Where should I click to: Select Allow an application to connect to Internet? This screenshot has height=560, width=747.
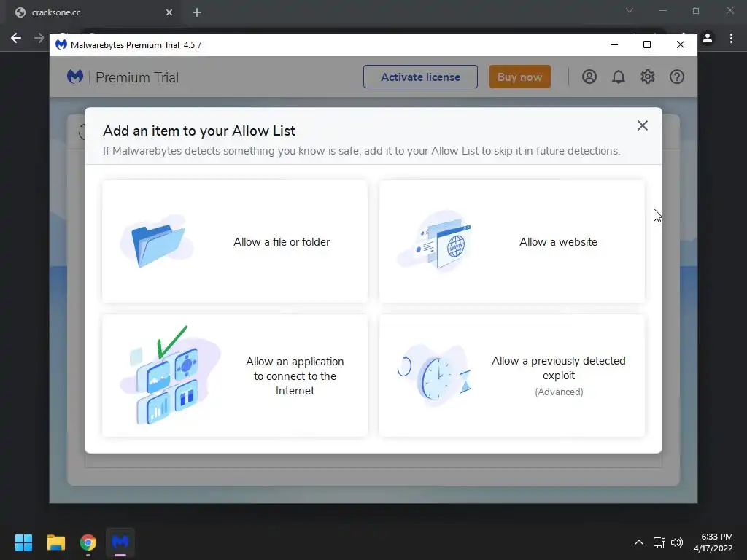click(235, 376)
